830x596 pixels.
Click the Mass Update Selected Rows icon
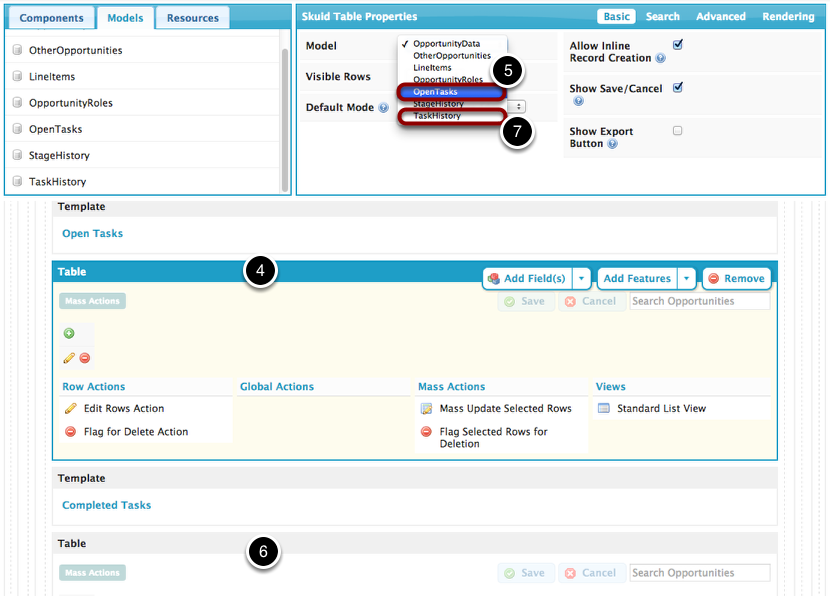(426, 409)
